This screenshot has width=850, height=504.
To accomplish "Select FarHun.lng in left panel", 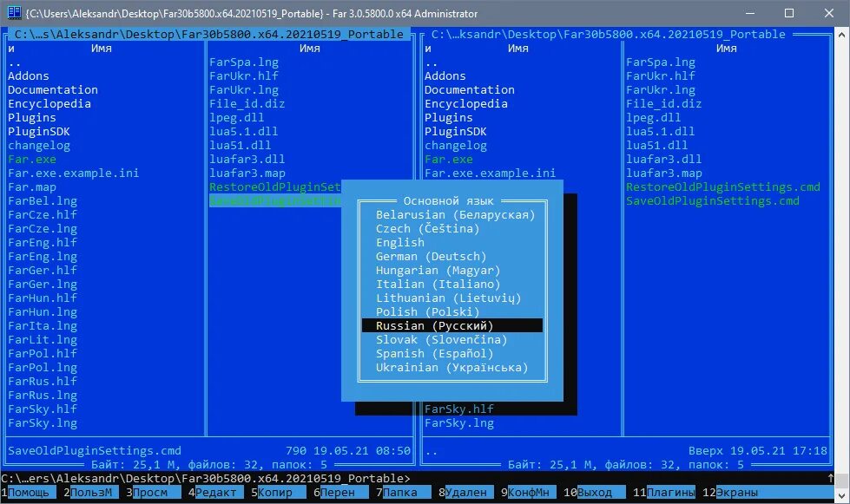I will point(43,311).
